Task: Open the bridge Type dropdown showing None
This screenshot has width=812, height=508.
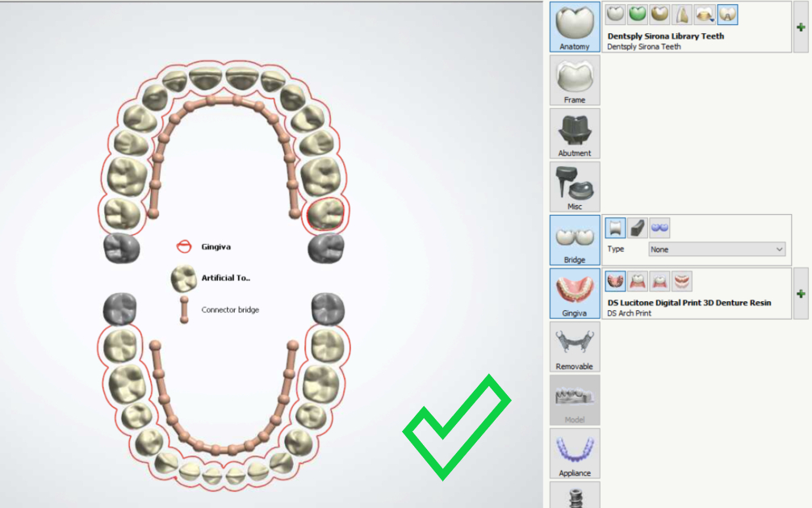Action: click(x=715, y=249)
